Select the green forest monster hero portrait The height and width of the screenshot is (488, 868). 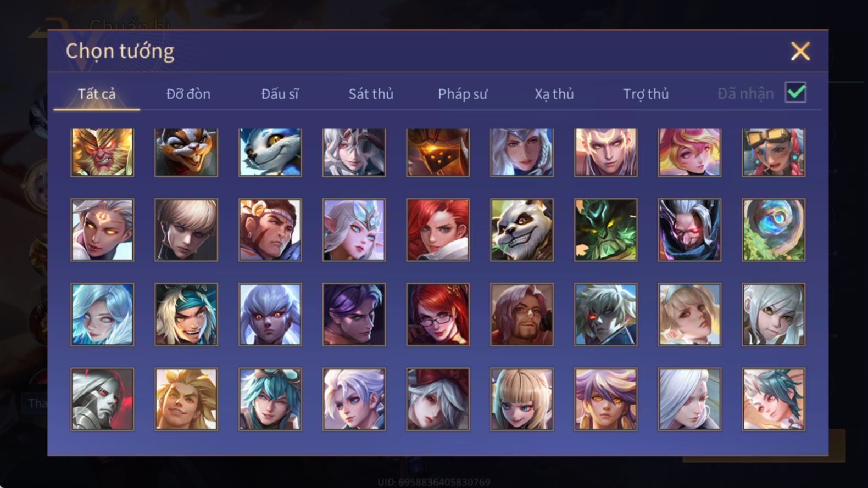point(606,230)
